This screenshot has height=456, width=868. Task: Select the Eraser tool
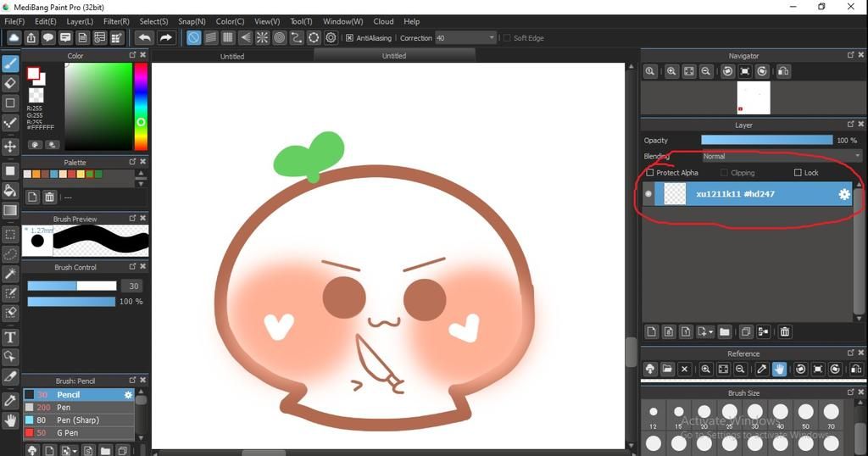click(10, 83)
